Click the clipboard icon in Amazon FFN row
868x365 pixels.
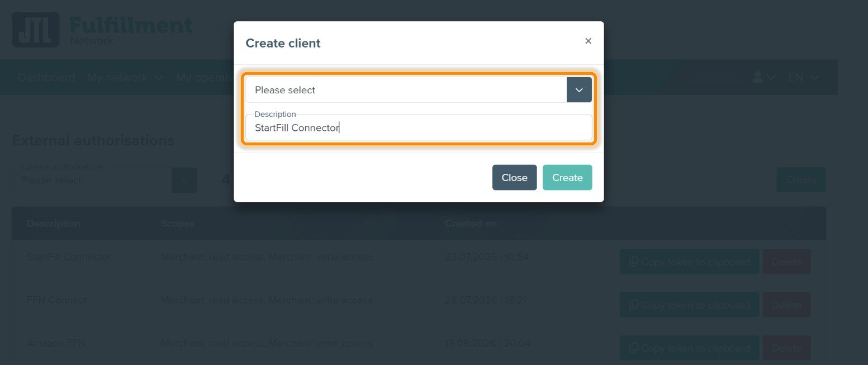634,348
